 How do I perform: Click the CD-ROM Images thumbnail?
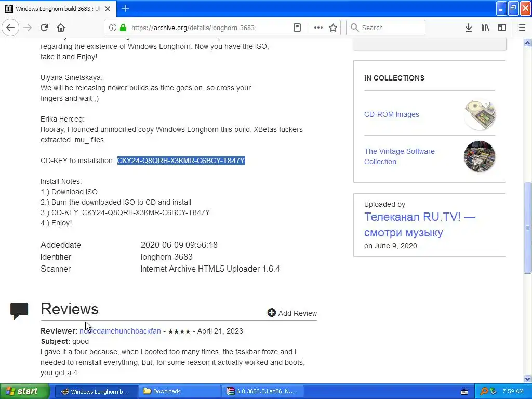pyautogui.click(x=480, y=115)
